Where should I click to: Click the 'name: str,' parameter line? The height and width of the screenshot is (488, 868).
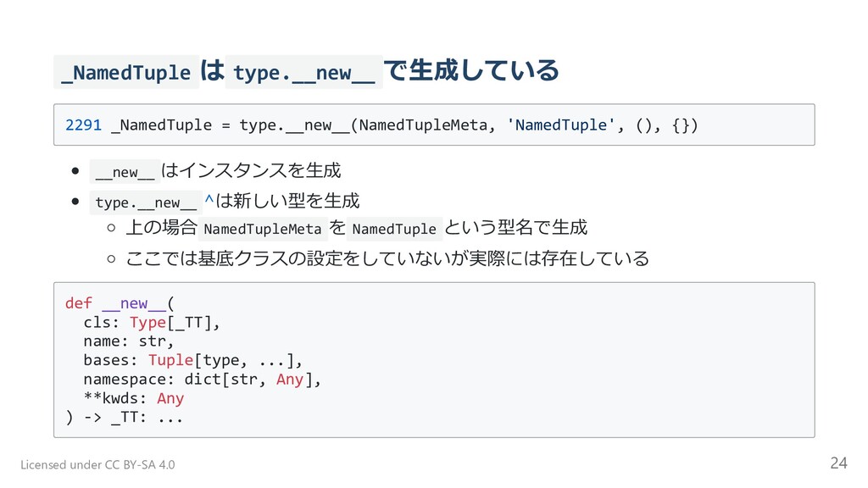point(129,341)
